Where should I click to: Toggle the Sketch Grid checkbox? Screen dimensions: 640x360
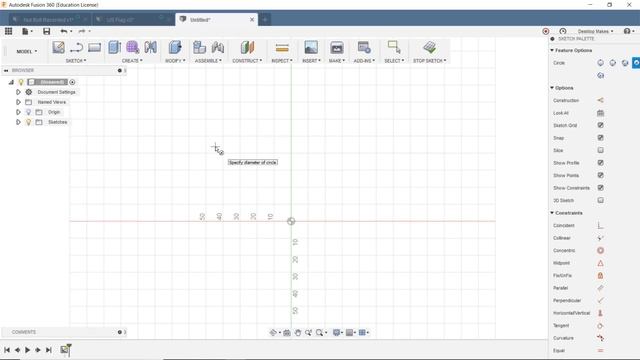tap(600, 125)
